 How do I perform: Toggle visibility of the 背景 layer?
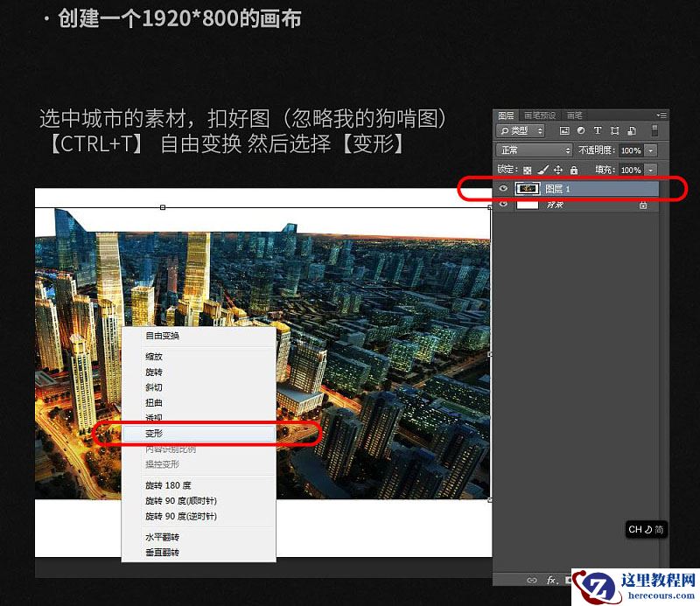click(502, 203)
